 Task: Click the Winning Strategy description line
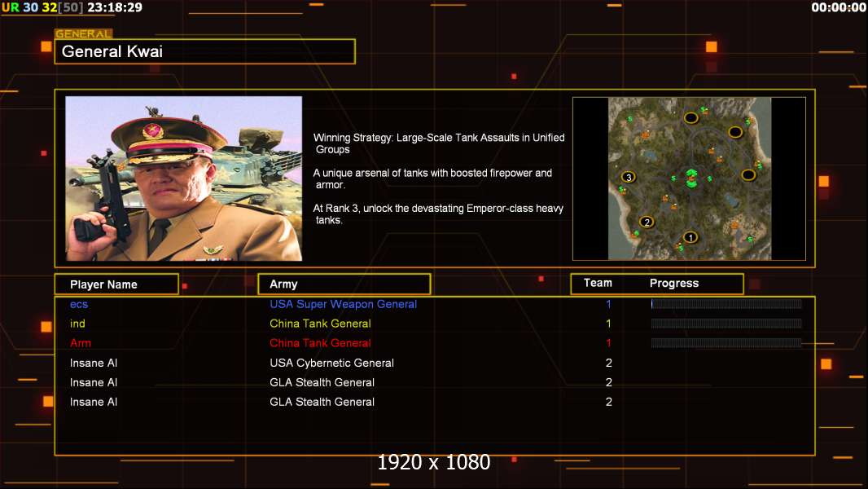[438, 143]
